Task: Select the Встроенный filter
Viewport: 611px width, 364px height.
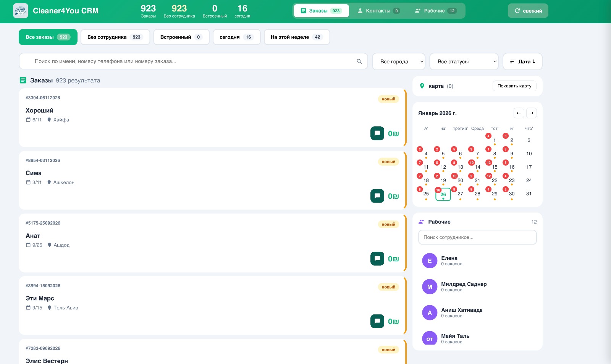Action: 181,37
